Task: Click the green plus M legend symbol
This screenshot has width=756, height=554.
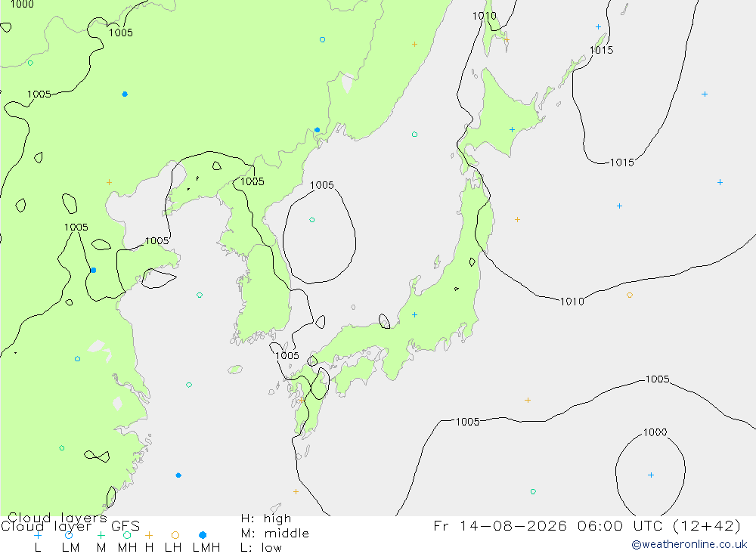Action: pos(101,535)
